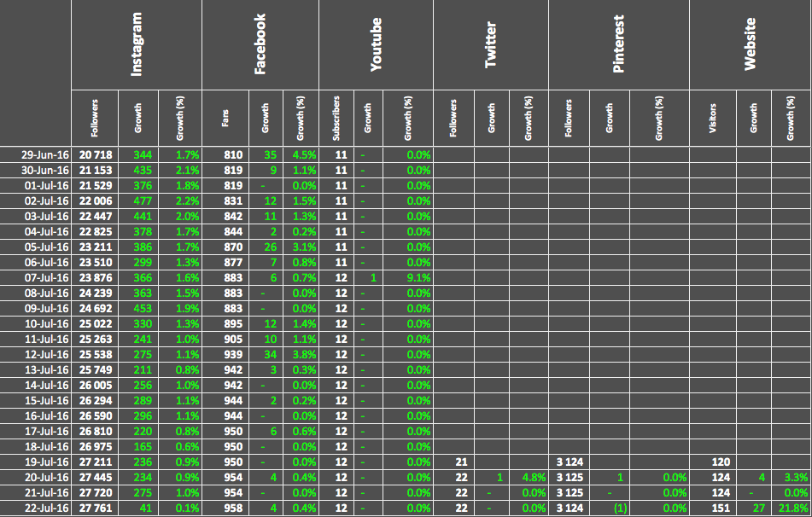812x517 pixels.
Task: Select the Website header cell
Action: pyautogui.click(x=751, y=45)
